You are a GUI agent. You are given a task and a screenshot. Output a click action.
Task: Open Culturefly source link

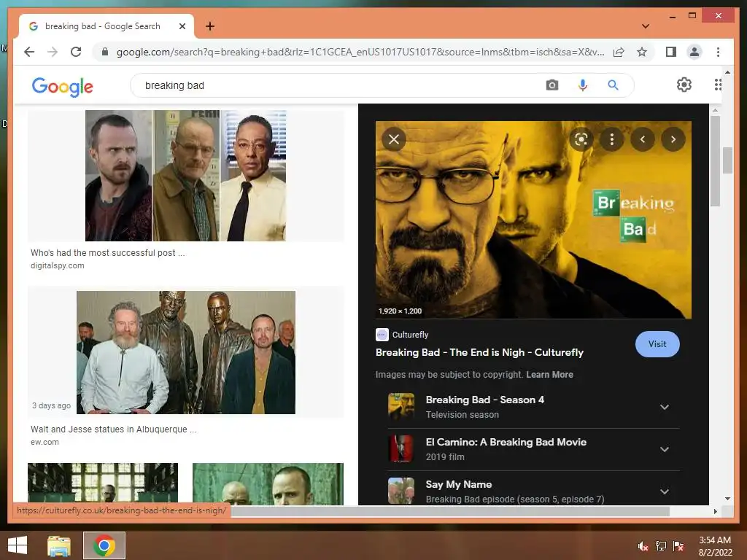(x=402, y=335)
